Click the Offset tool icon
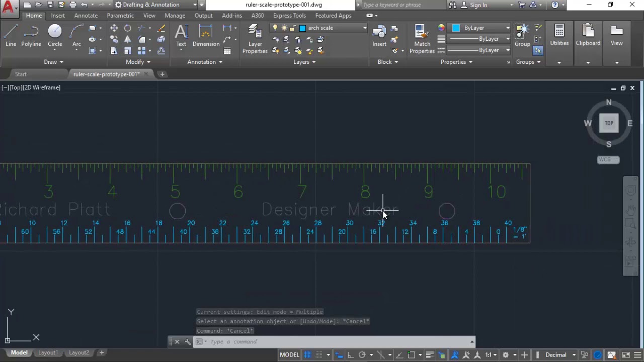644x362 pixels. pos(161,51)
